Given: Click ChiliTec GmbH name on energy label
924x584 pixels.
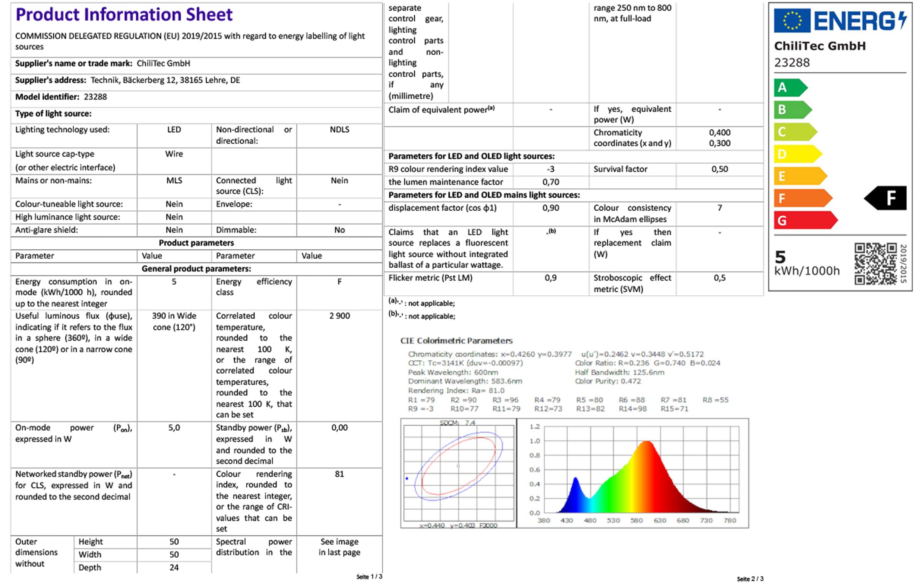Looking at the screenshot, I should point(820,46).
